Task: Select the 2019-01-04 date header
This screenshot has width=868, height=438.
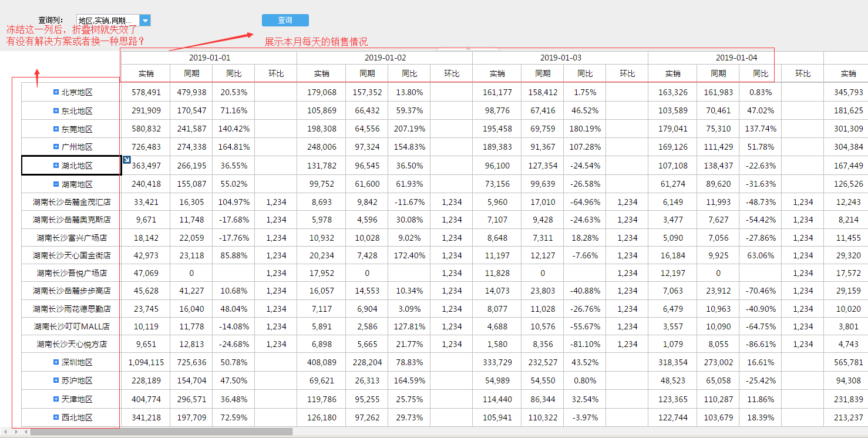Action: 736,58
